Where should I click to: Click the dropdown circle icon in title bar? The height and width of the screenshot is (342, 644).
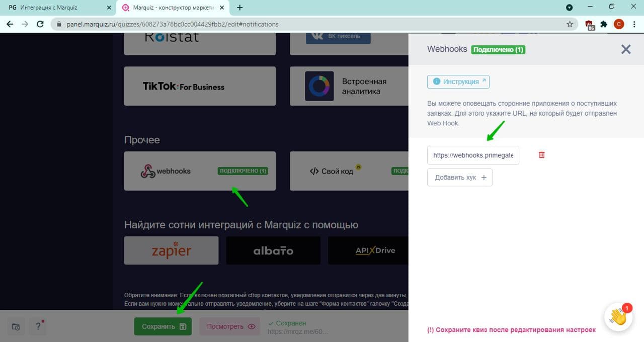pyautogui.click(x=570, y=8)
